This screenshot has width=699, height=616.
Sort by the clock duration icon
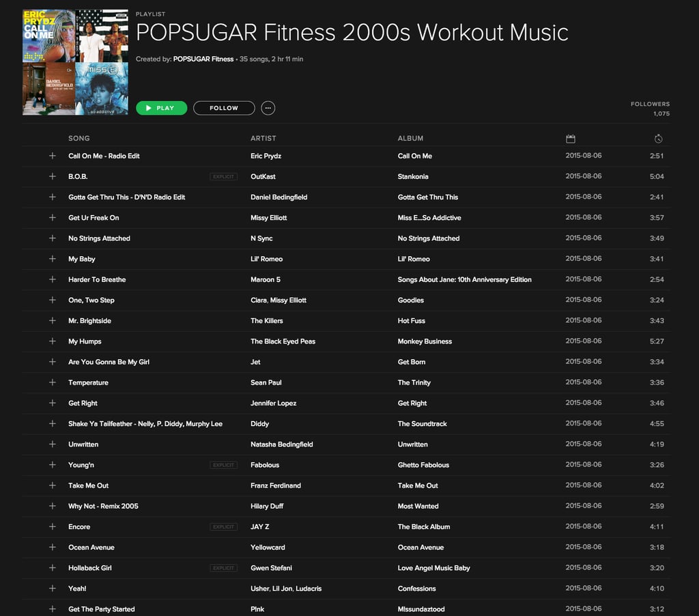click(658, 139)
